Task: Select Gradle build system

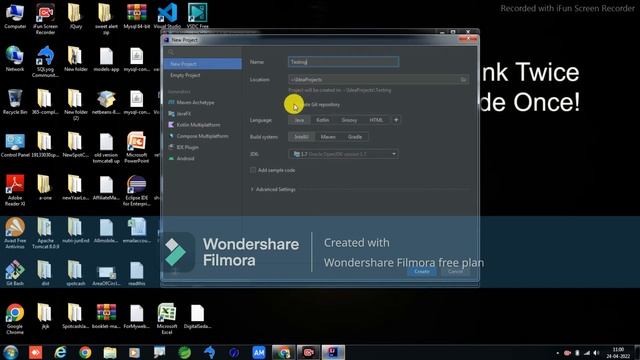Action: (355, 137)
